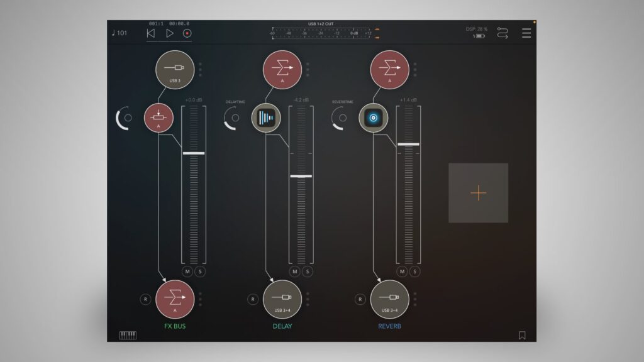This screenshot has width=644, height=362.
Task: Open the gain node on FX BUS
Action: click(x=158, y=118)
